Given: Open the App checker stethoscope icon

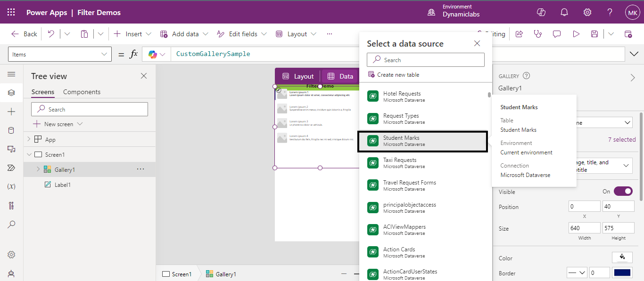Looking at the screenshot, I should pyautogui.click(x=537, y=34).
